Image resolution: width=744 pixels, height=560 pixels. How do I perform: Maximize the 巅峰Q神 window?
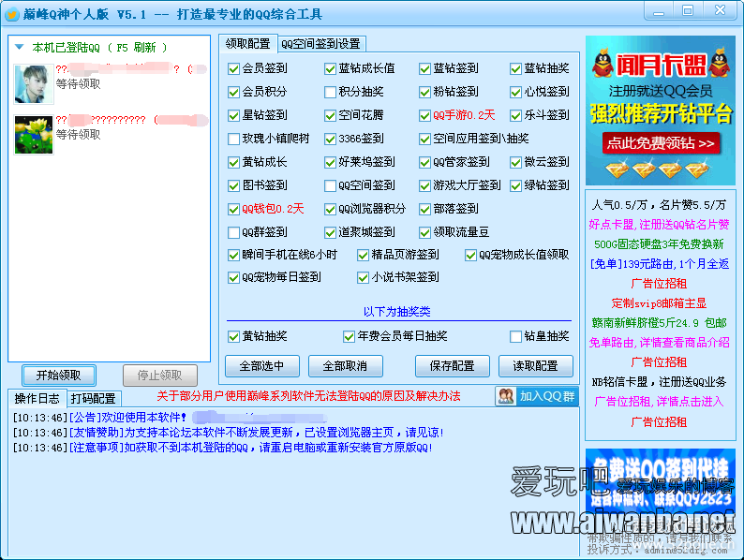click(x=688, y=10)
